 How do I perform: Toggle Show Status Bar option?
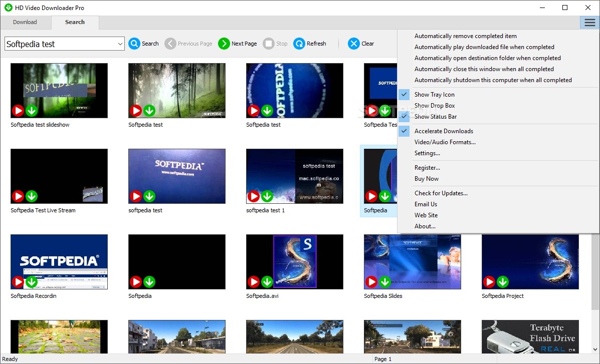[x=497, y=117]
